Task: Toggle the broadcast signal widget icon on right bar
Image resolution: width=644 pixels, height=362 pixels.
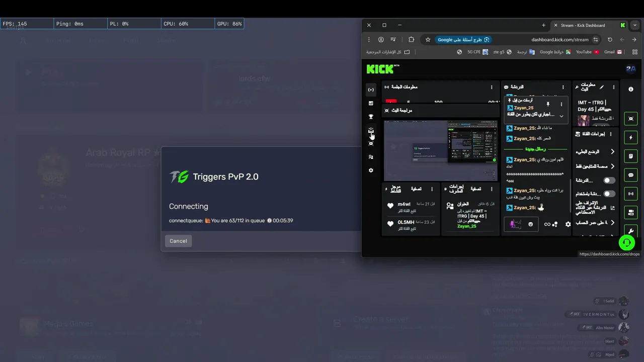Action: (631, 194)
